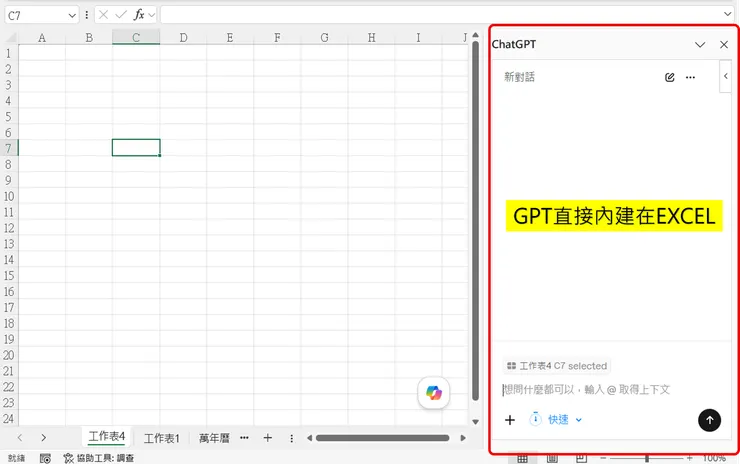Cancel formula entry with the X icon
Viewport: 740px width, 464px height.
point(103,15)
